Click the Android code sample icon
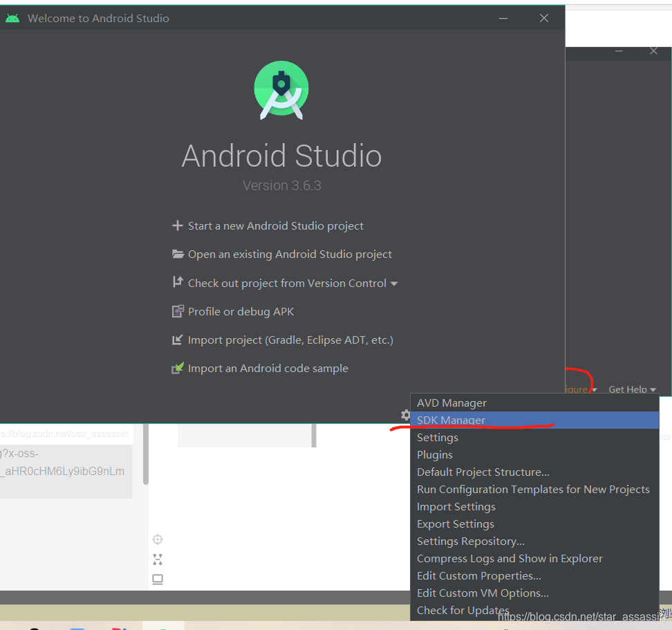The image size is (672, 630). tap(178, 368)
